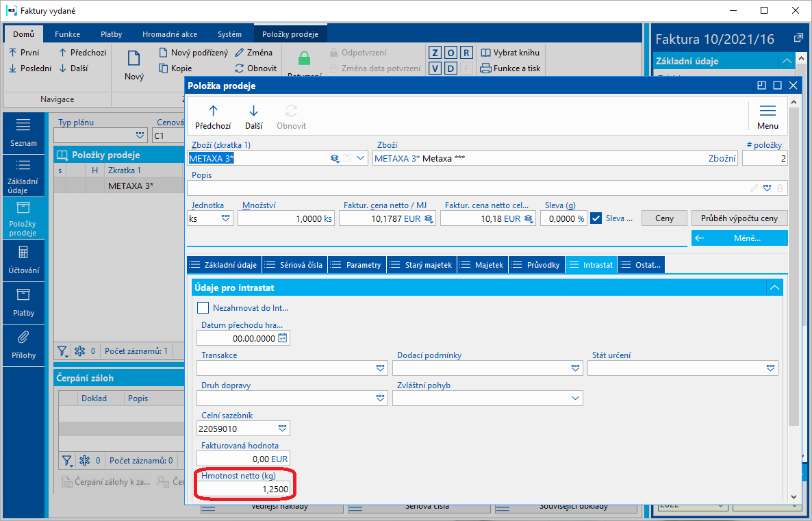This screenshot has width=812, height=521.
Task: Open Typ plánu dropdown
Action: click(140, 135)
